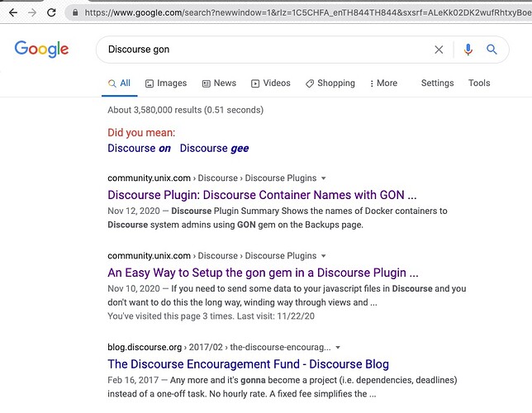Expand dropdown arrow beside second community.unix.com result

(324, 256)
